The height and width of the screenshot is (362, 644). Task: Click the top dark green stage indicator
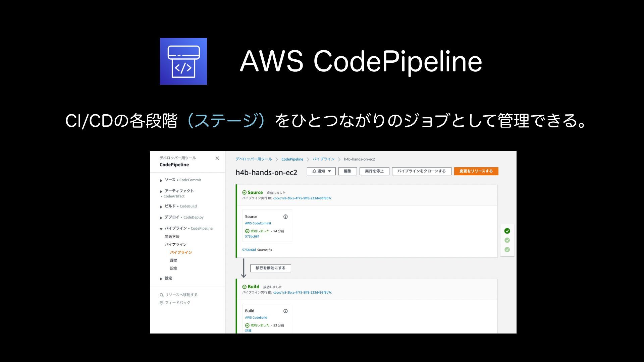507,231
